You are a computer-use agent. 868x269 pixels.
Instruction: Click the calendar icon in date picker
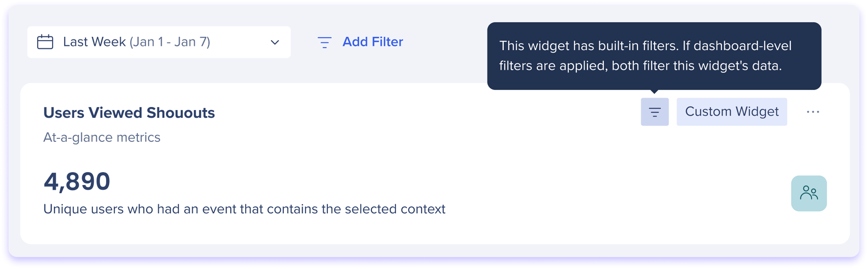click(x=45, y=42)
